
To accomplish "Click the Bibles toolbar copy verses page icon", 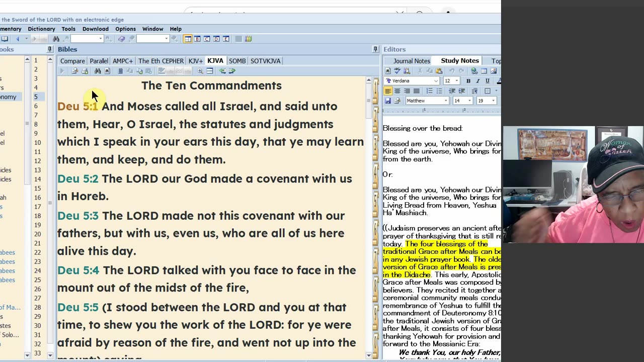I will [x=120, y=71].
